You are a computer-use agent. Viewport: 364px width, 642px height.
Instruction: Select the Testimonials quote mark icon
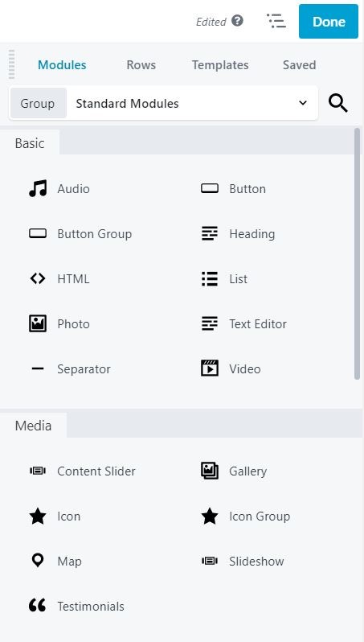click(37, 605)
